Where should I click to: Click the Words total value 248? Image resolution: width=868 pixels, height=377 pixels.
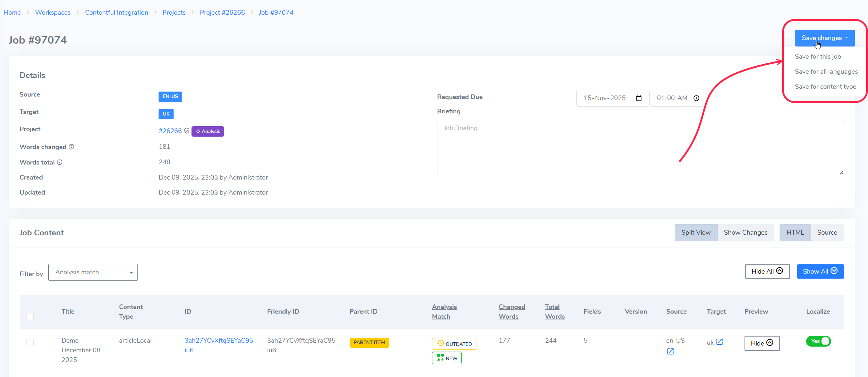coord(164,162)
